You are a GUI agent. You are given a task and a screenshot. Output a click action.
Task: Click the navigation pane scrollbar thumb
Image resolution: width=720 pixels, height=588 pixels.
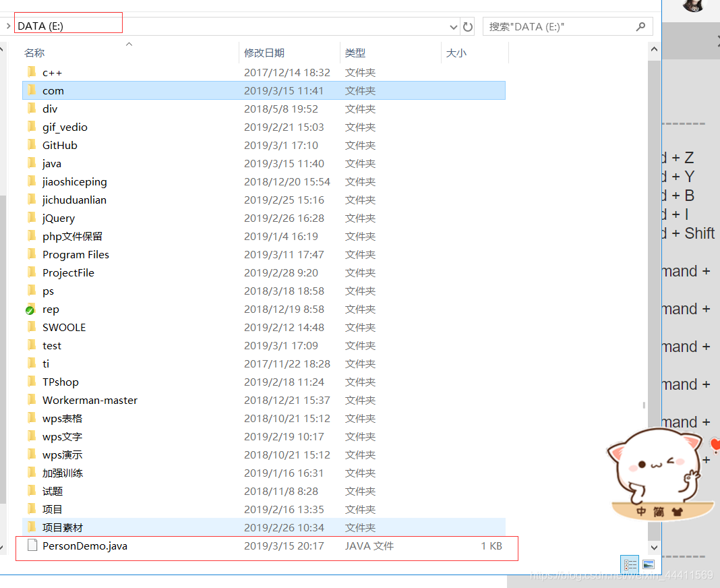click(x=3, y=349)
